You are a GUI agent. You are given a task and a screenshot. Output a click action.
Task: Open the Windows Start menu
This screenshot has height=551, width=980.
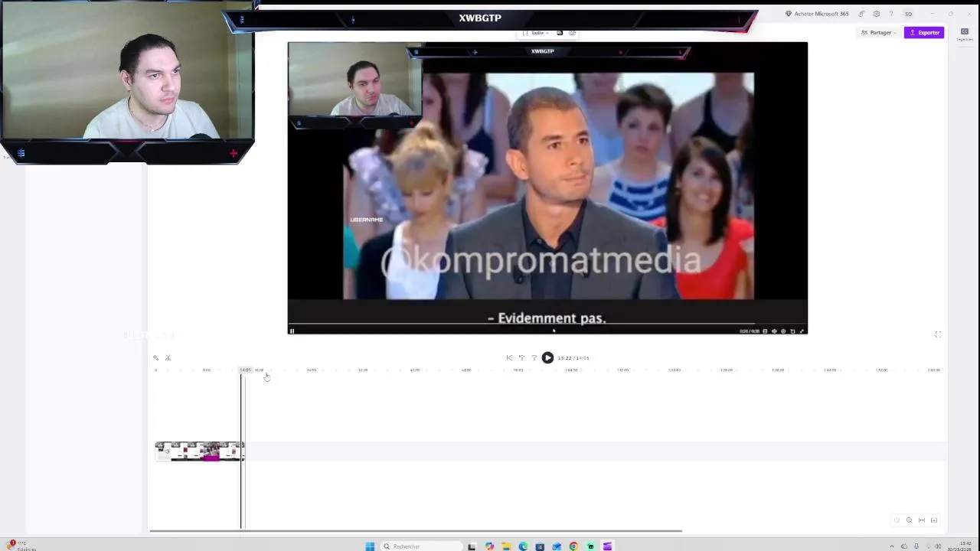pos(370,546)
